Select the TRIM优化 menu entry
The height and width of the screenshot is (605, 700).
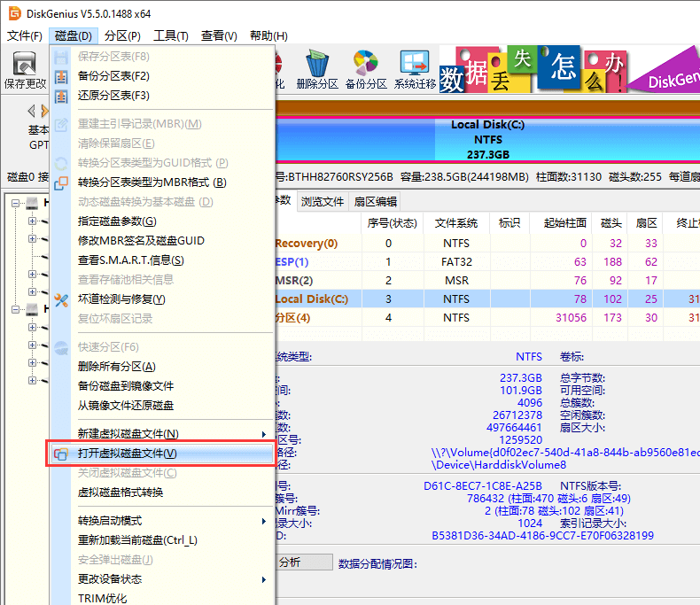click(x=161, y=598)
